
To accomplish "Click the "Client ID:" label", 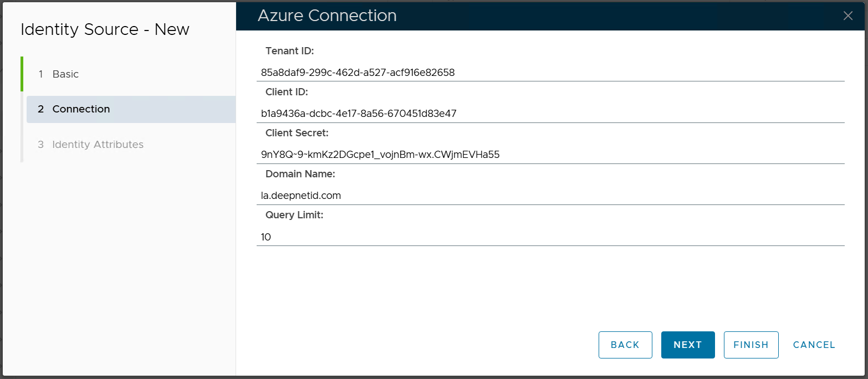I will click(x=287, y=92).
